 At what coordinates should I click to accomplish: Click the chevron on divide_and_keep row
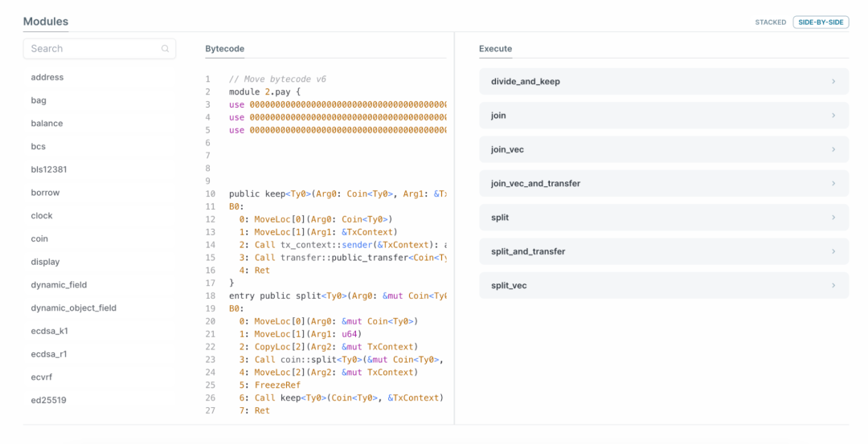(833, 82)
